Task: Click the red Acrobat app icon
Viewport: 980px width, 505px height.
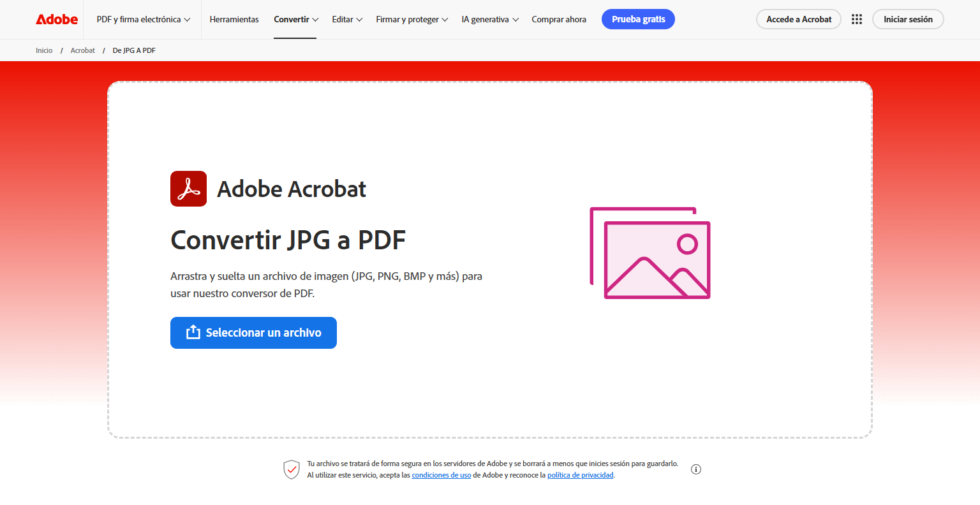Action: (x=188, y=189)
